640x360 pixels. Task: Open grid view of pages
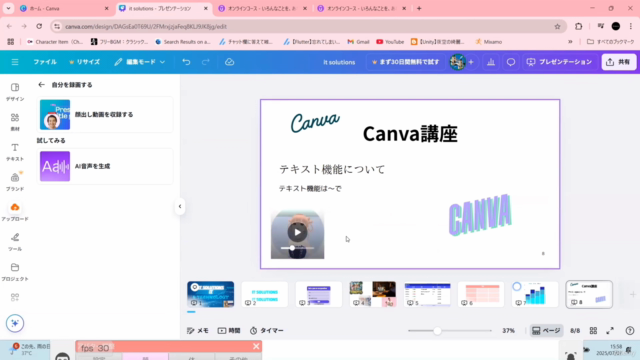coord(593,331)
